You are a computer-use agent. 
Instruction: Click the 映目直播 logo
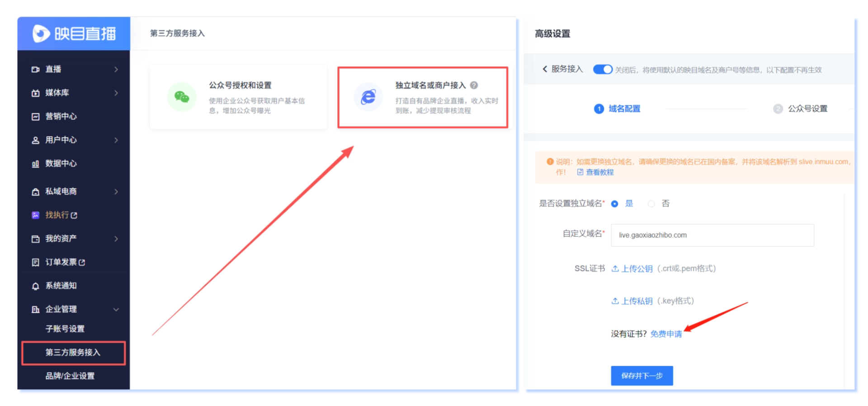[74, 33]
